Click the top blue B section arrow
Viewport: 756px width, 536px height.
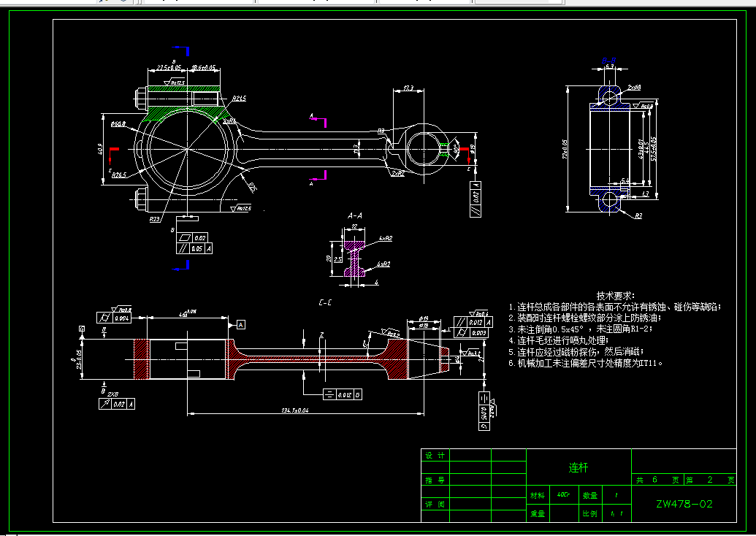pyautogui.click(x=181, y=50)
